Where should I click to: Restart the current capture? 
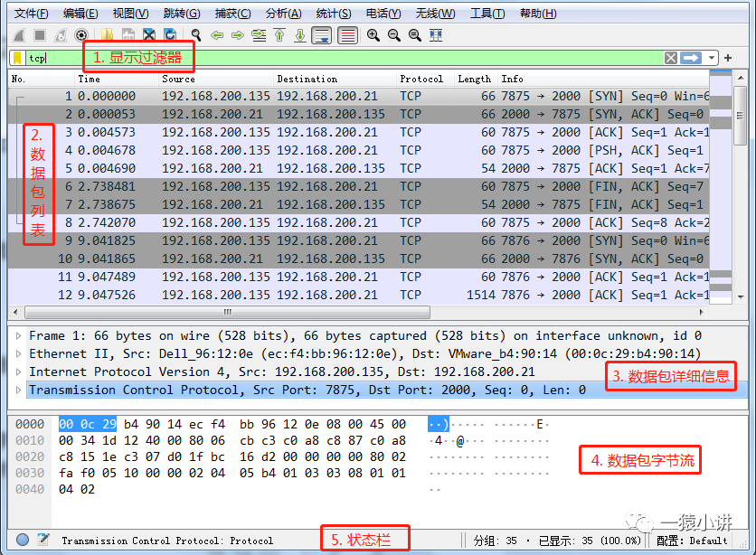coord(61,35)
